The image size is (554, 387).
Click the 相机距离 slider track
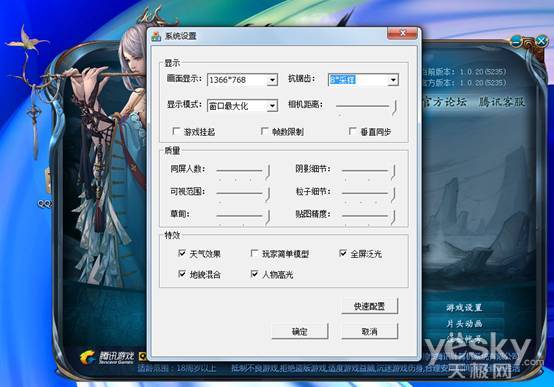366,106
